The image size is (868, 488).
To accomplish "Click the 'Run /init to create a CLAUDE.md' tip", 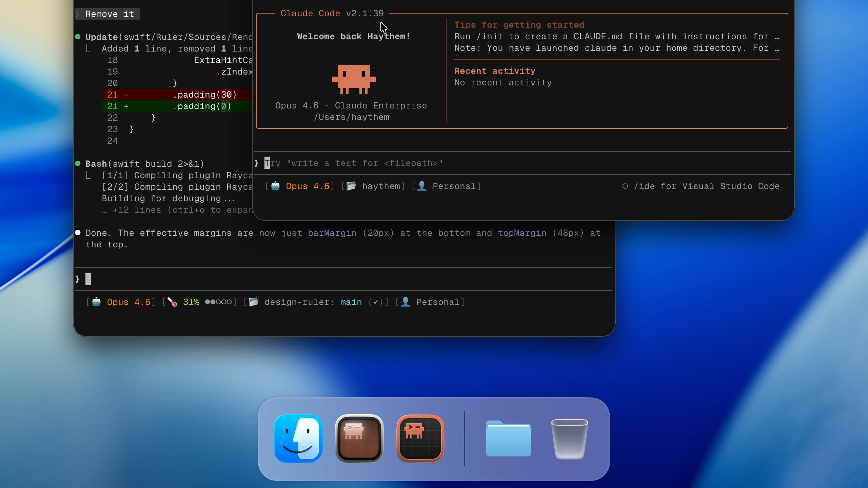I will [617, 36].
